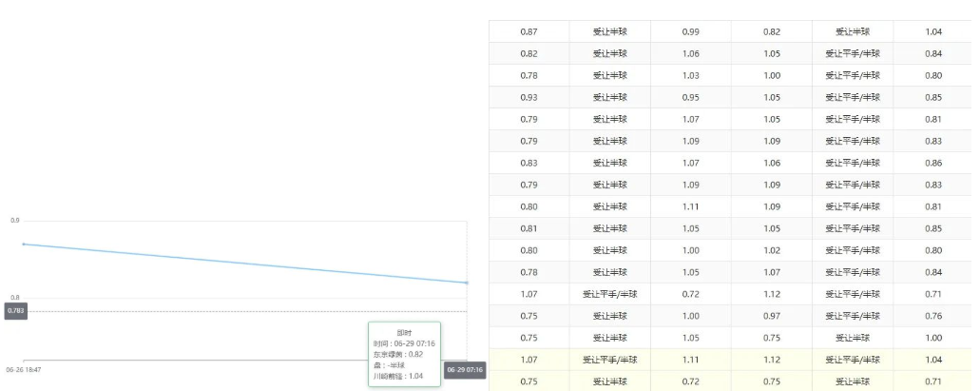Select the 0.86 odds cell in the table
Viewport: 980px width, 391px height.
tap(933, 164)
